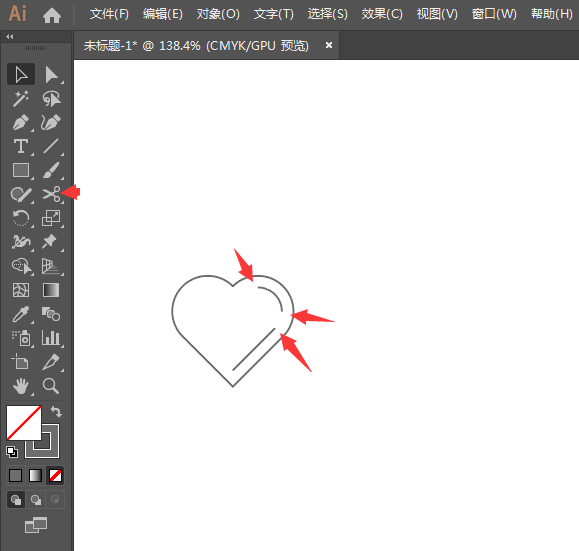Viewport: 579px width, 551px height.
Task: Close the 未标题-1 document tab
Action: pos(329,45)
